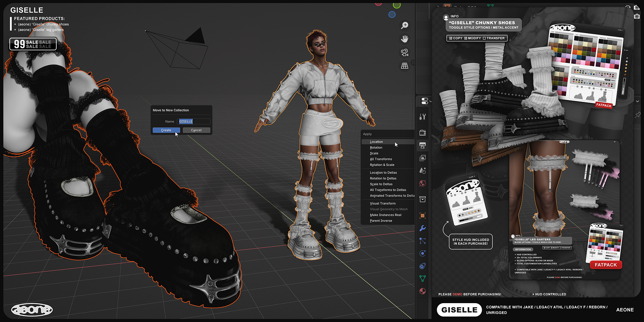This screenshot has width=644, height=322.
Task: Choose Make Instances Real
Action: point(388,215)
